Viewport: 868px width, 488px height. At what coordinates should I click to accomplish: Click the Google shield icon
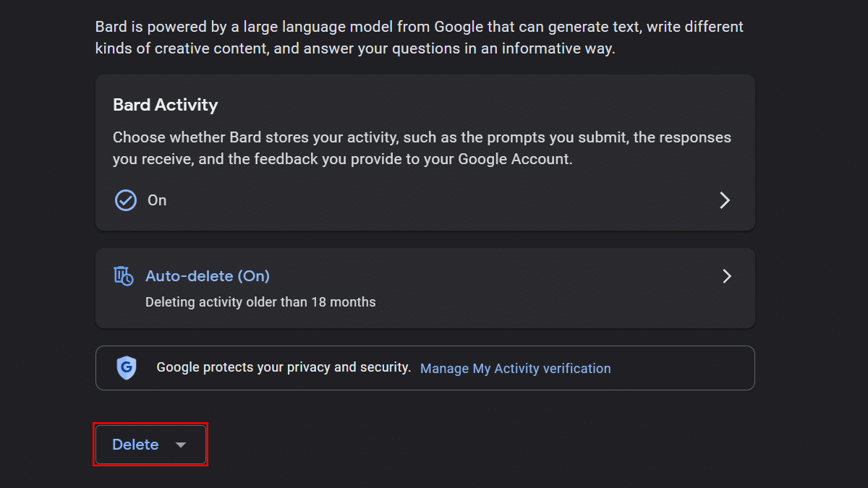coord(127,368)
